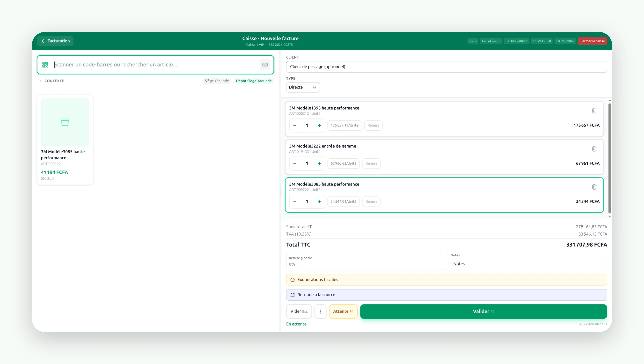Screen dimensions: 644x364
Task: Click the F1 help shortcut badge
Action: pyautogui.click(x=473, y=41)
